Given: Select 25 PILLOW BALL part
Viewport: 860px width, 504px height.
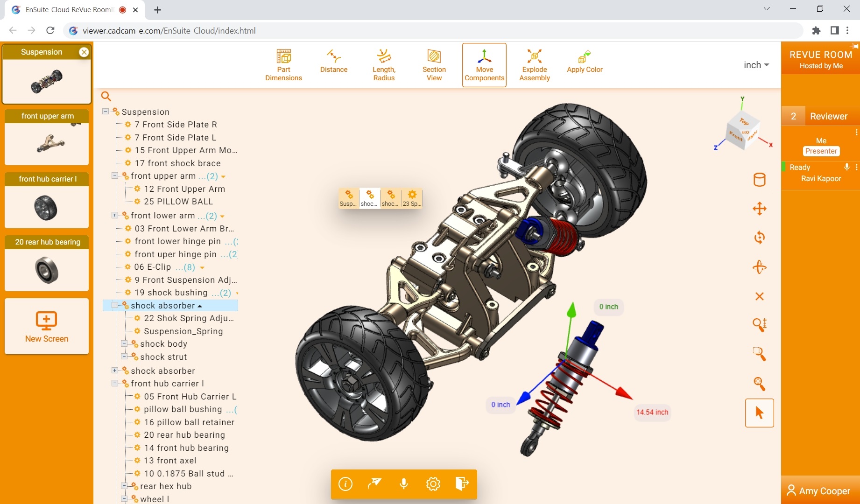Looking at the screenshot, I should 178,202.
